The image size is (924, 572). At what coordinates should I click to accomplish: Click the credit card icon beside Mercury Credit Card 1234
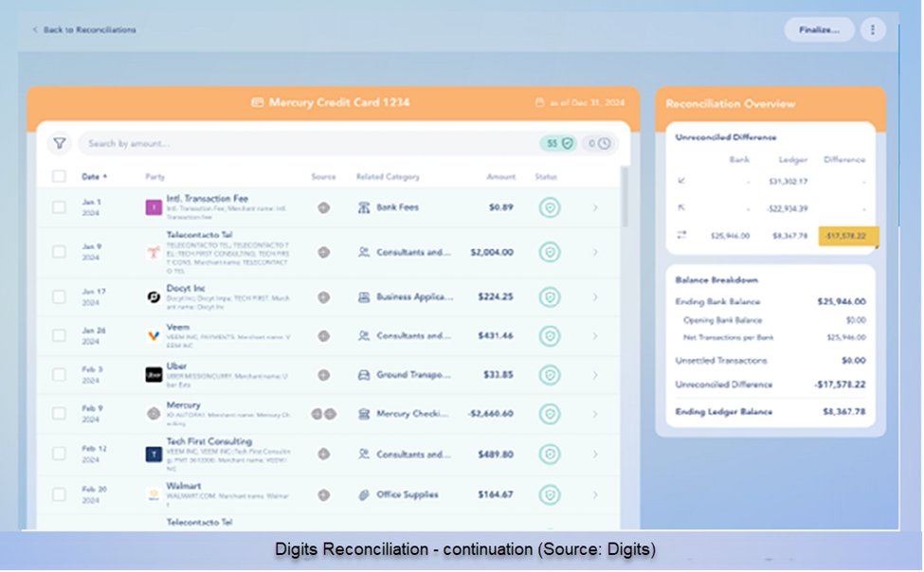pyautogui.click(x=257, y=102)
